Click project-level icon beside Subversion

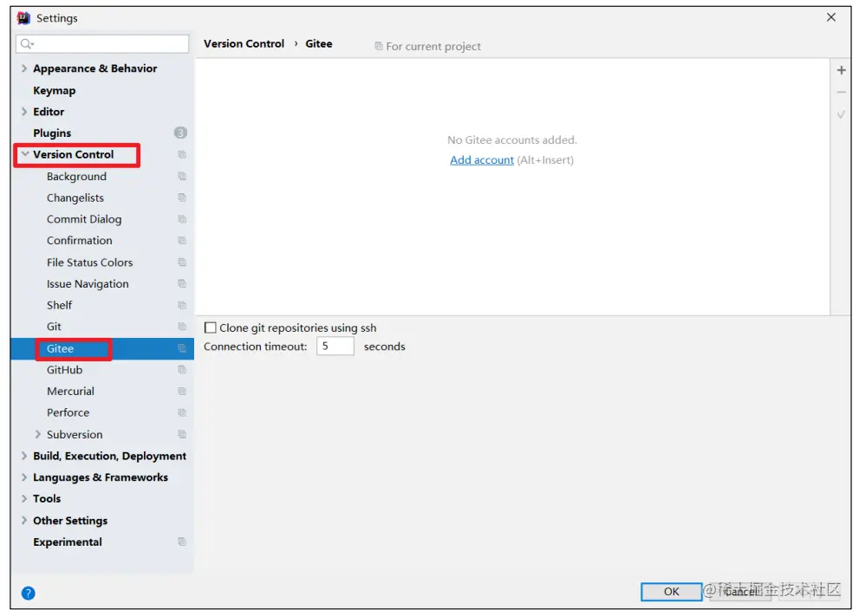click(182, 434)
